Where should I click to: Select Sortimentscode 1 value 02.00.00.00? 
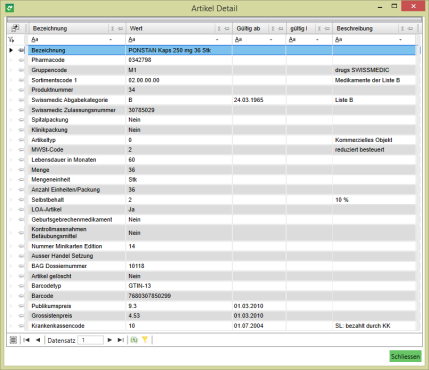click(144, 80)
